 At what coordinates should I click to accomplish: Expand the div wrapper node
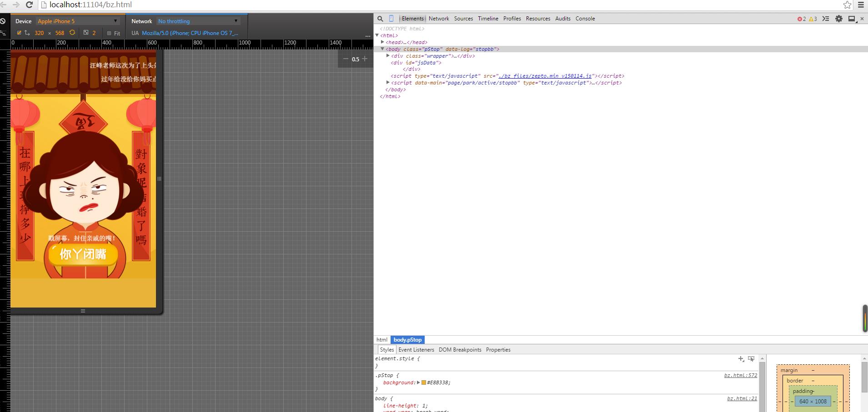coord(388,56)
